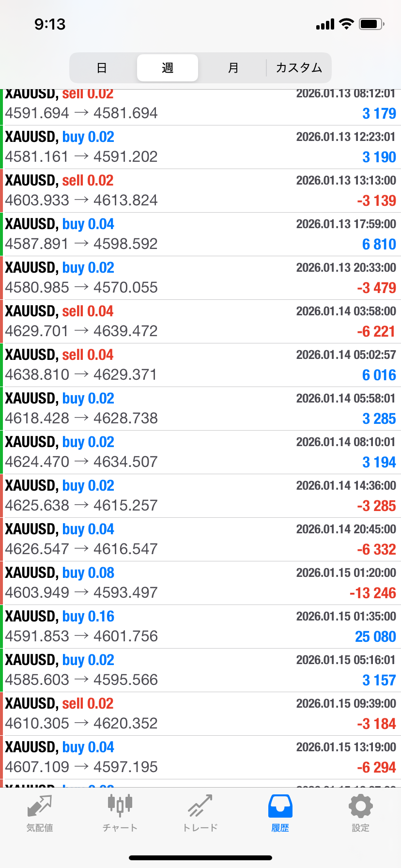401x868 pixels.
Task: Tap the buy 0.04 trade at 20:45:00
Action: [200, 539]
